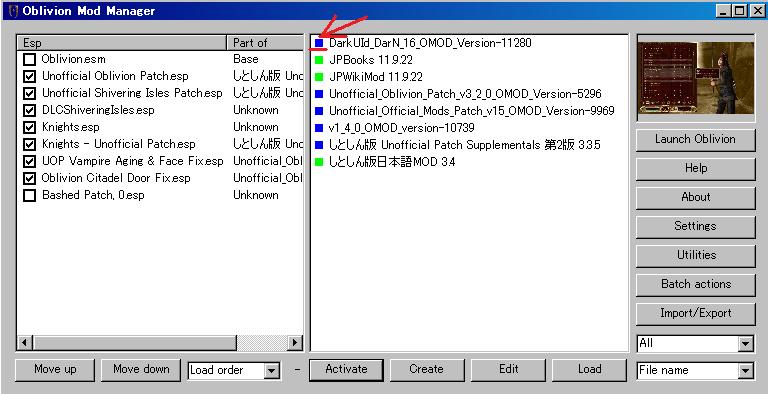Enable the Bashed Patch, 0.esp checkbox
This screenshot has width=768, height=394.
pos(29,196)
